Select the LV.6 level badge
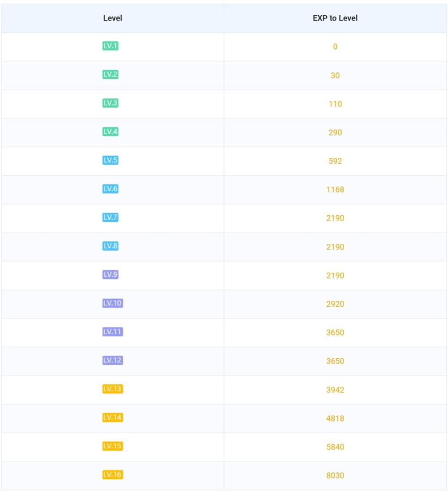 pyautogui.click(x=110, y=189)
